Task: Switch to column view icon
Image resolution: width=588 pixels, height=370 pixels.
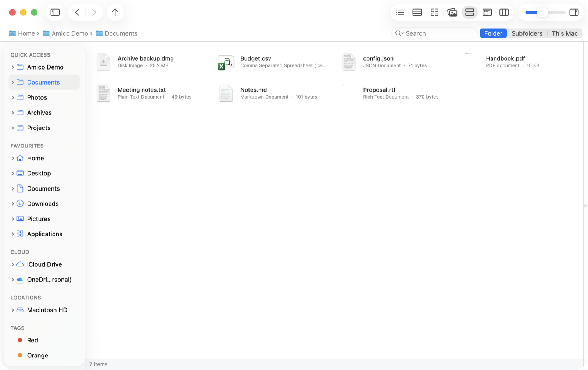Action: 504,13
